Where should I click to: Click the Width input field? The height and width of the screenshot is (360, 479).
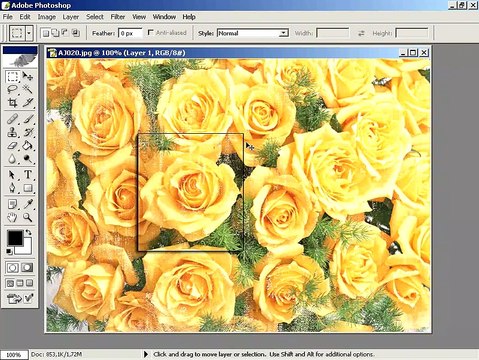(x=333, y=33)
